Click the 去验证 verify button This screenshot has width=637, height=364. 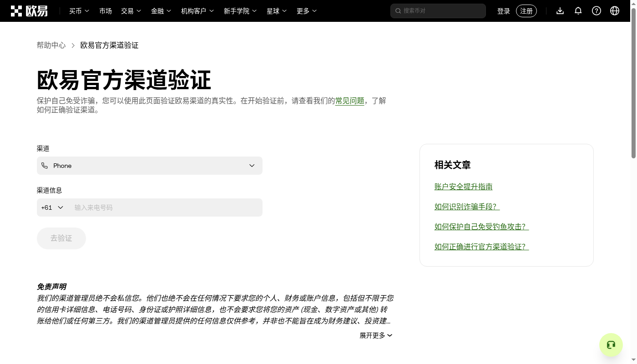(x=61, y=238)
